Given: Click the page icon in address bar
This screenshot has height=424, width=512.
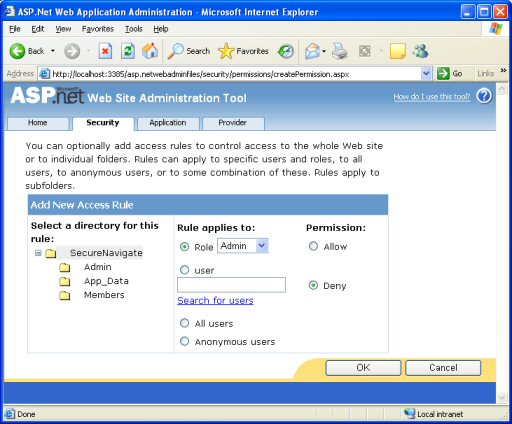Looking at the screenshot, I should coord(45,73).
